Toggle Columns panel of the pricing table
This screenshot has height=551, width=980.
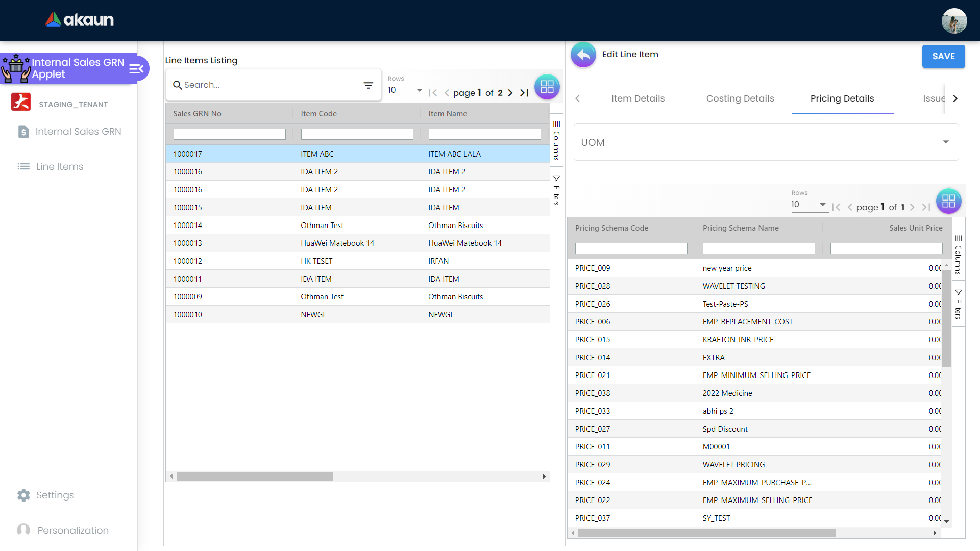958,255
